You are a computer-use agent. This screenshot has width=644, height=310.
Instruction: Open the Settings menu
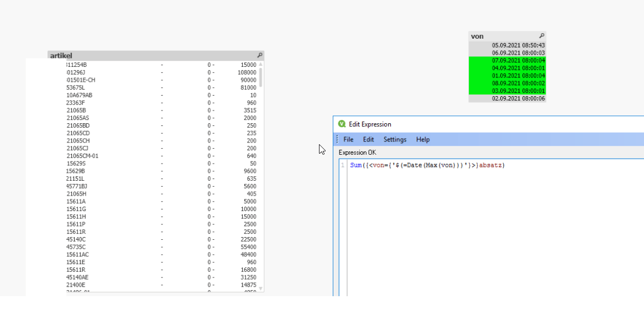point(395,140)
